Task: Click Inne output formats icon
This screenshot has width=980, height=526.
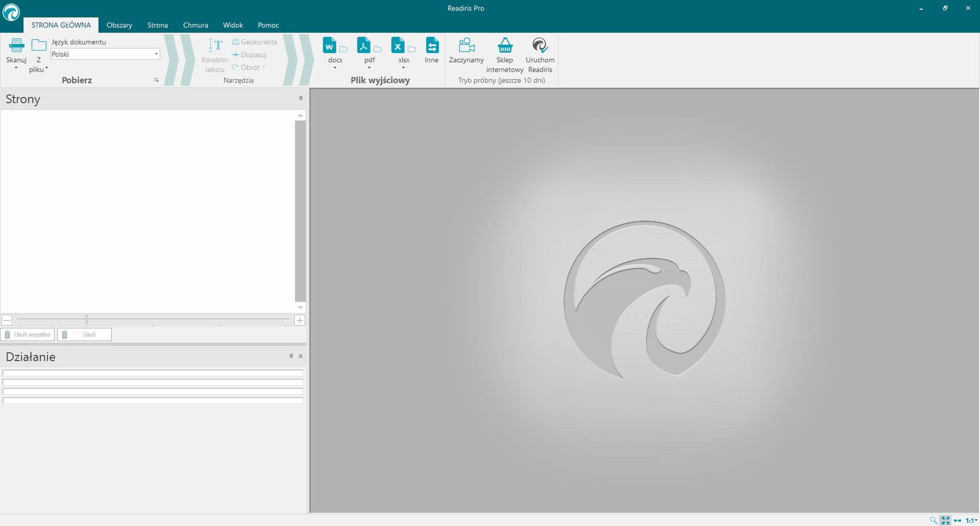Action: 432,45
